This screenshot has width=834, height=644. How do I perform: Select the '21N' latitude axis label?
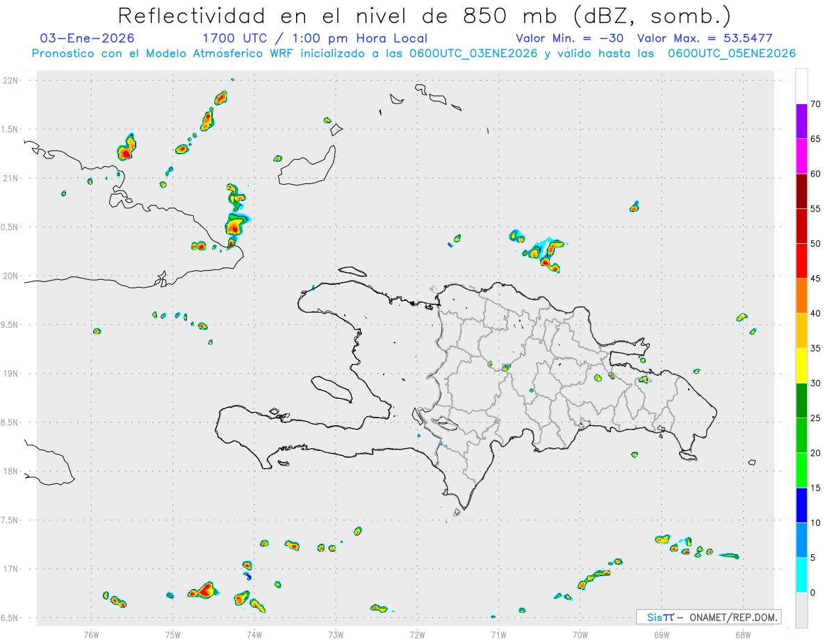pyautogui.click(x=12, y=179)
